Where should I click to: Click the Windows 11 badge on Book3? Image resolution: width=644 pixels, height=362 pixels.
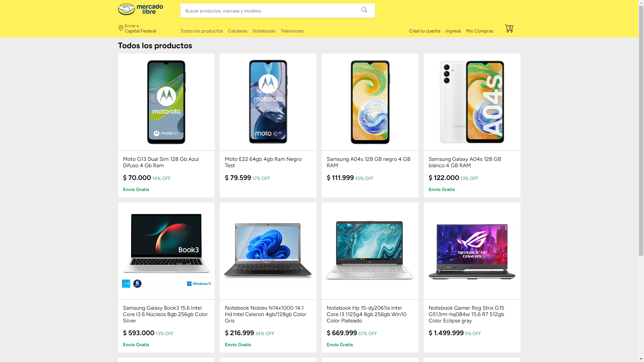click(199, 284)
